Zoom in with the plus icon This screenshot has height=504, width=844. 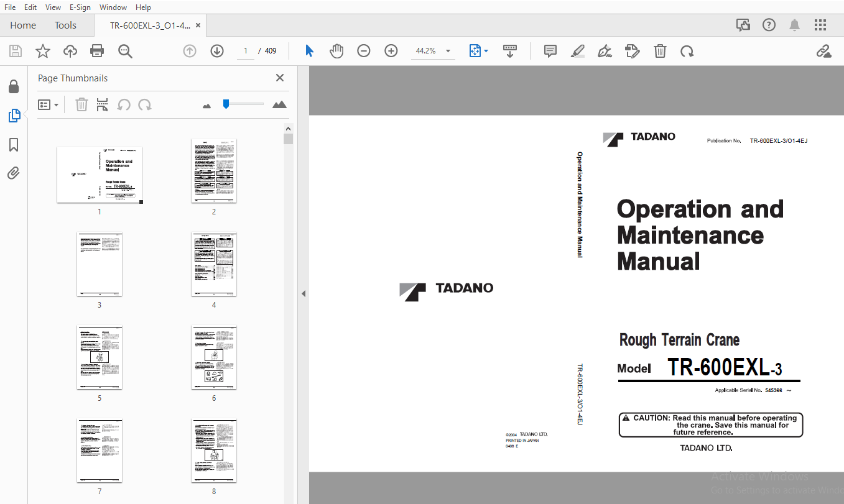391,51
